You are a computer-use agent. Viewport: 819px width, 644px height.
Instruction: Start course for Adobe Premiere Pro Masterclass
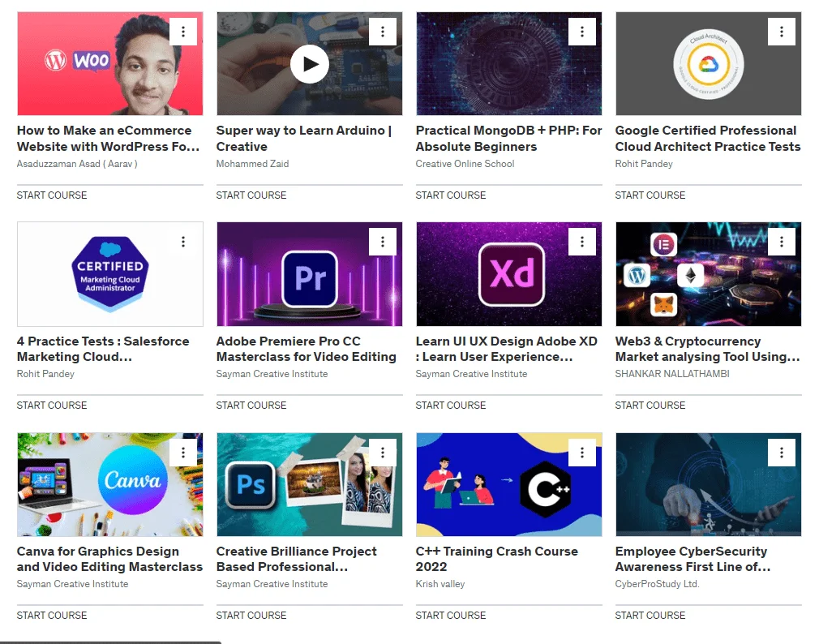click(251, 406)
